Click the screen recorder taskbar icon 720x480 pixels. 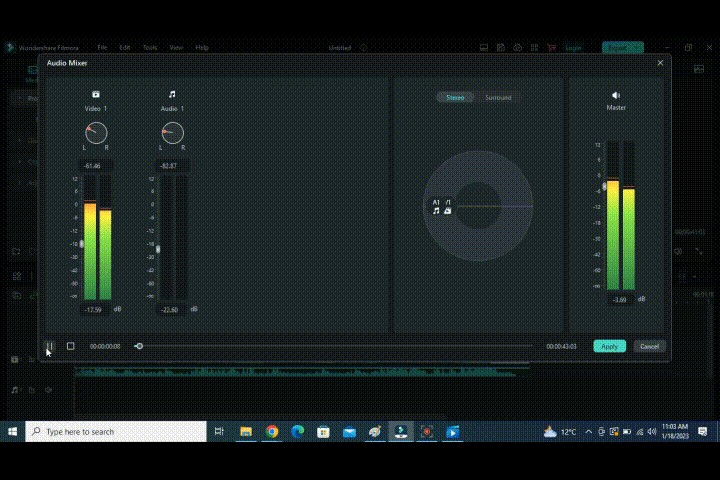pyautogui.click(x=427, y=432)
